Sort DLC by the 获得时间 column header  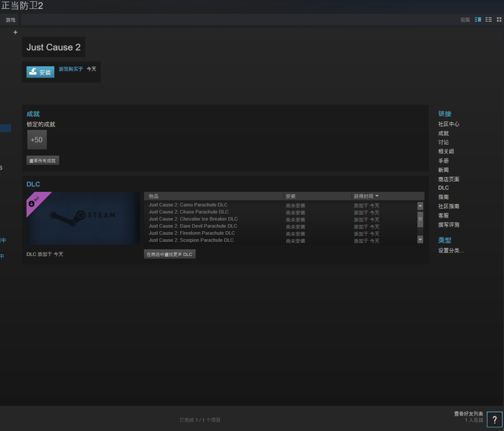coord(366,196)
